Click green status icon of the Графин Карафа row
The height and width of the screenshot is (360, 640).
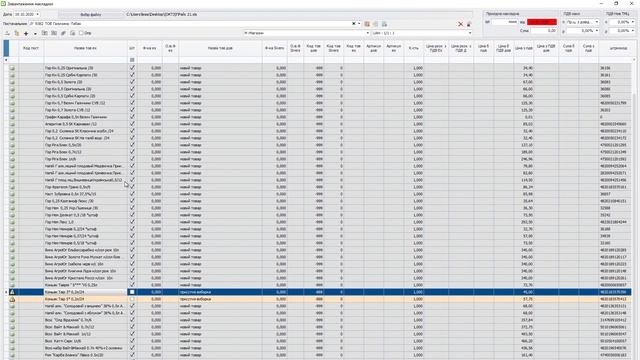[12, 117]
